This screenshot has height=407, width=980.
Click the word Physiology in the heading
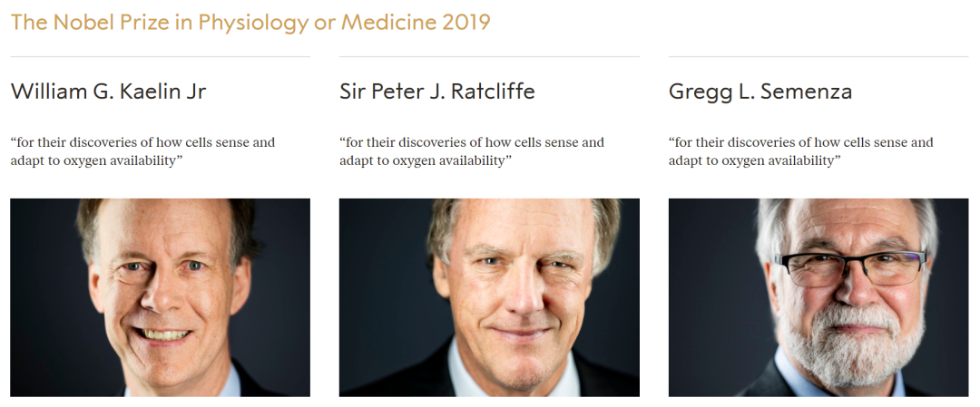(253, 24)
